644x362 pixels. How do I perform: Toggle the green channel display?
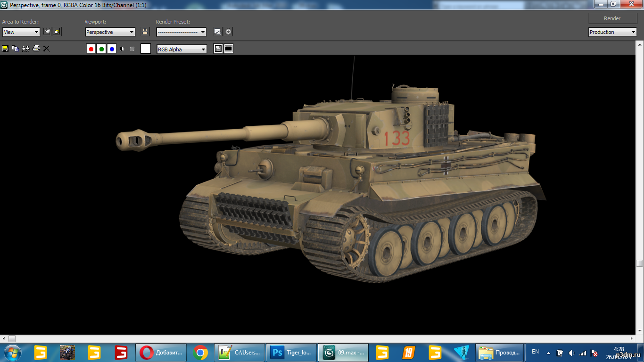tap(101, 49)
